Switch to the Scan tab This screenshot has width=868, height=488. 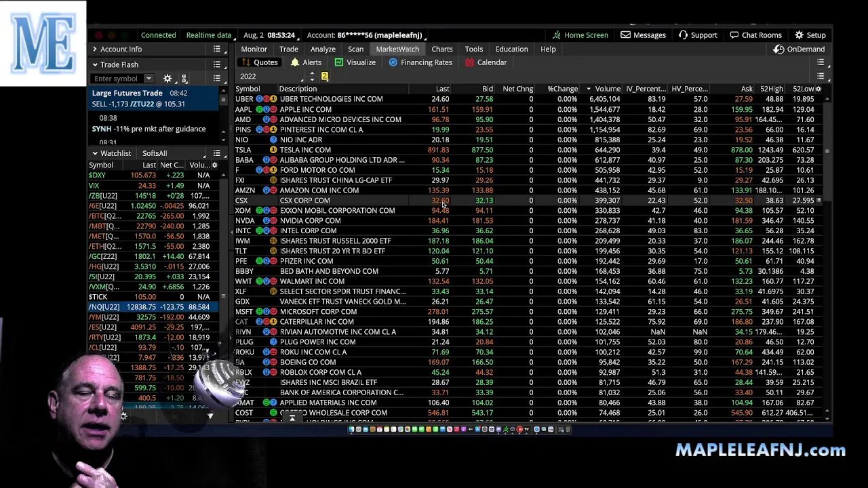tap(355, 49)
